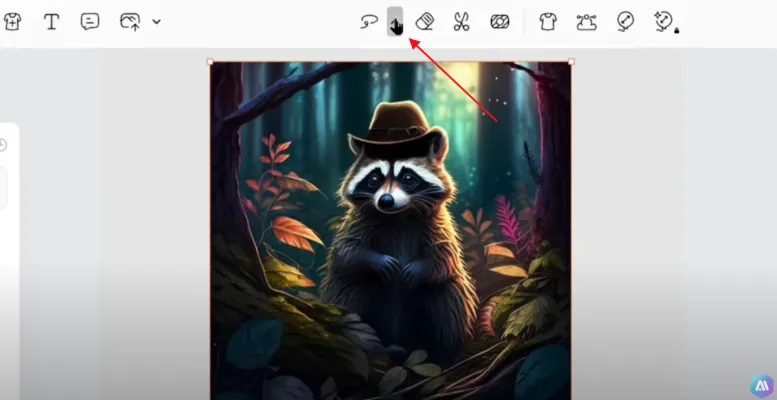Click the raccoon image on canvas
777x400 pixels.
click(390, 260)
